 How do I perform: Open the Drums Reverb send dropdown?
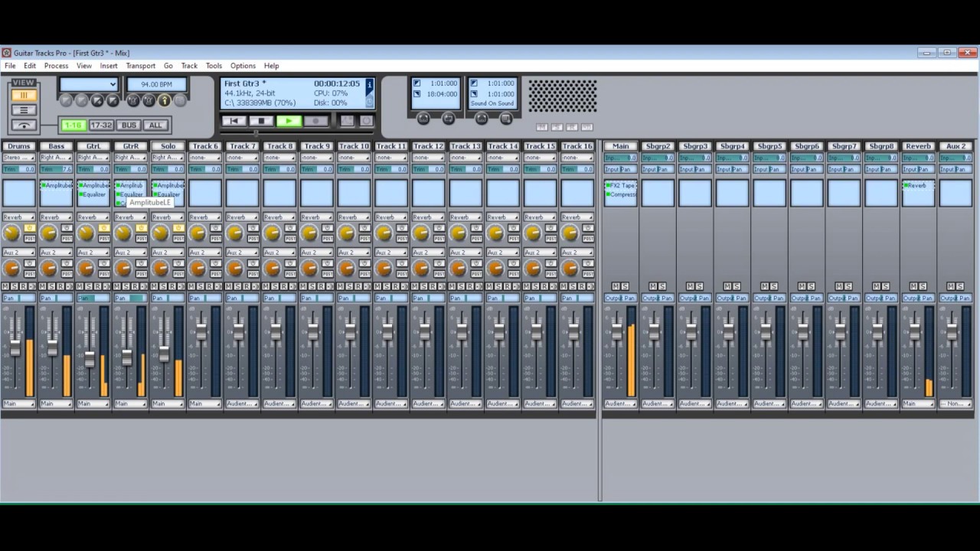pos(18,217)
